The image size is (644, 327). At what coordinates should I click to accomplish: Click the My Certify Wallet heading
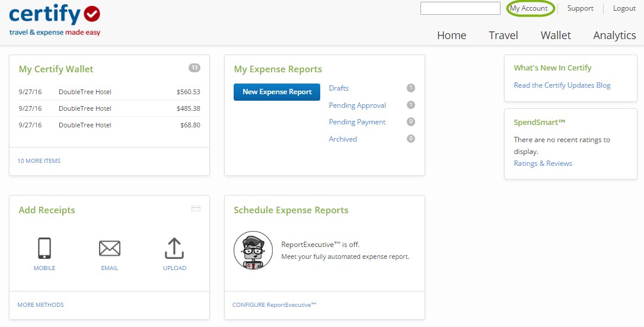(56, 69)
